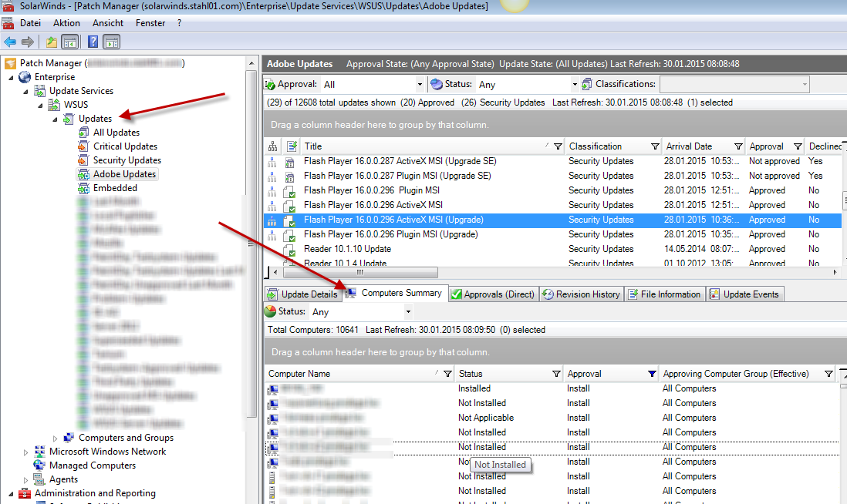Open the Datei menu
Screen dimensions: 847x504
point(30,23)
